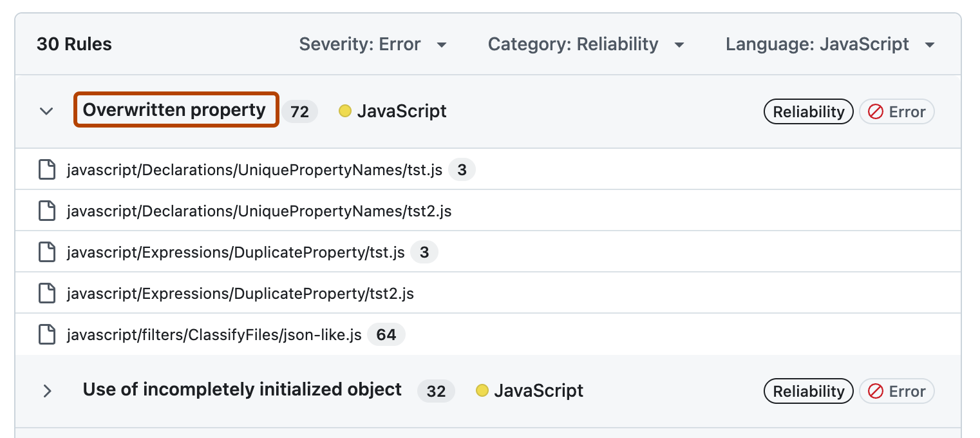Image resolution: width=980 pixels, height=438 pixels.
Task: Expand the Use of incompletely initialized object rule
Action: tap(47, 390)
